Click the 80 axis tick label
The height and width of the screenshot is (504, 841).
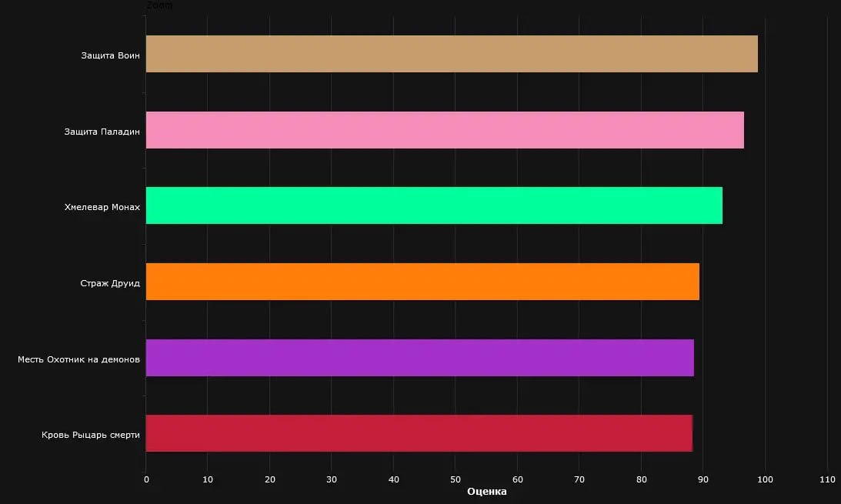642,479
